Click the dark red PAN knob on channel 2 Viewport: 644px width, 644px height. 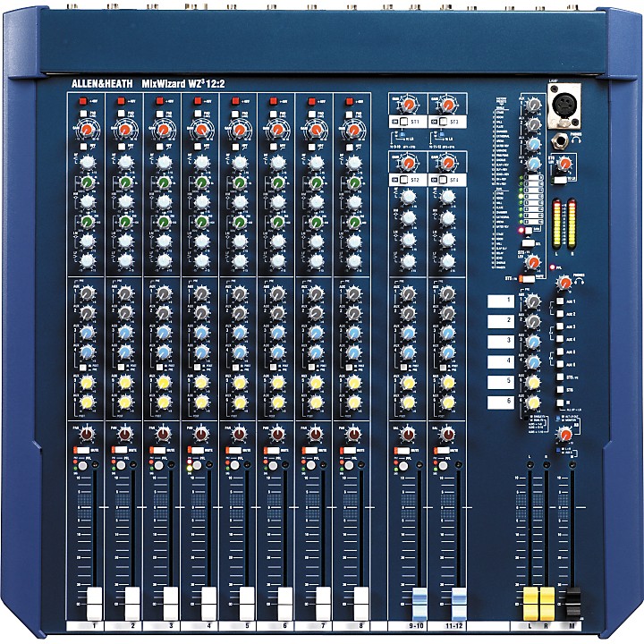click(125, 434)
